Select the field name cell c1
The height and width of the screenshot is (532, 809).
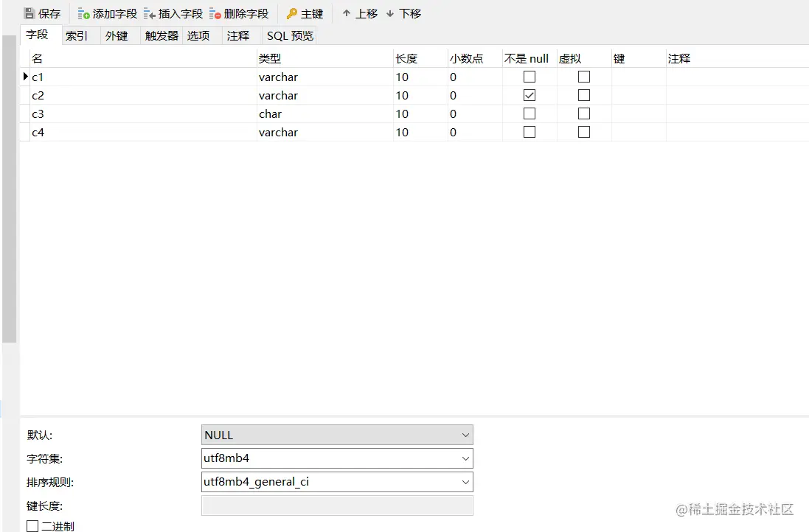pyautogui.click(x=143, y=77)
